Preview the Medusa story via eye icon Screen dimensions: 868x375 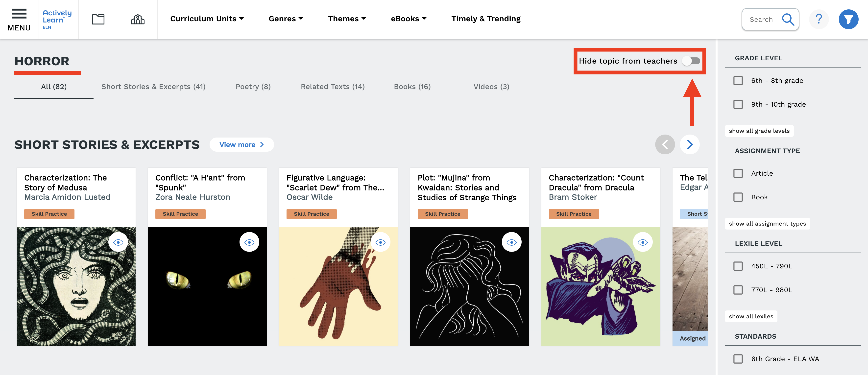(x=118, y=242)
